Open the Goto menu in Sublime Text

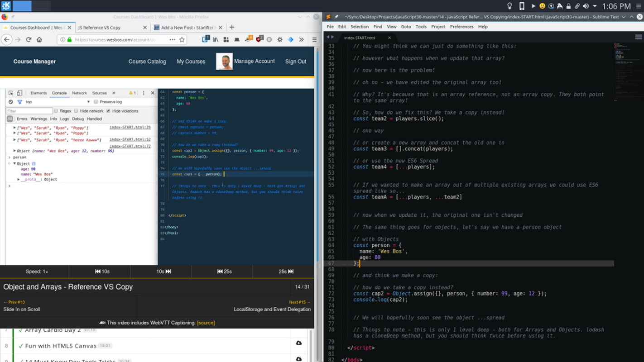[x=406, y=27]
